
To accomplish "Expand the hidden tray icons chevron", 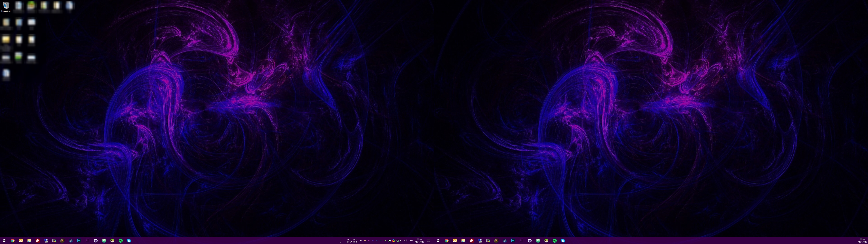I will pos(361,241).
